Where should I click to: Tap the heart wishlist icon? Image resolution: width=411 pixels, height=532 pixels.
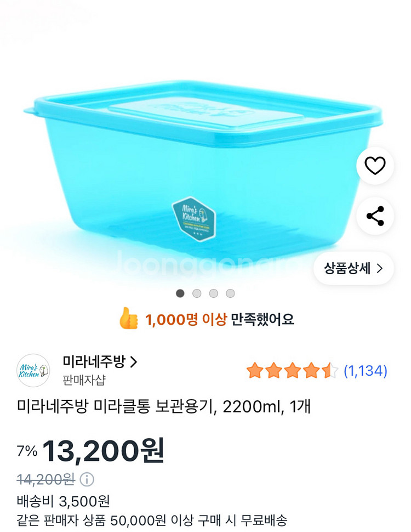pos(375,166)
